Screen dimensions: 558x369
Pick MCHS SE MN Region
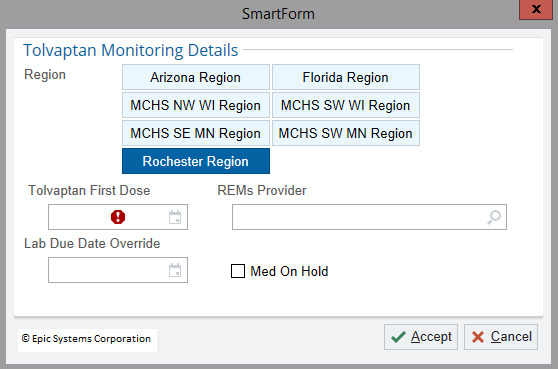pos(196,133)
